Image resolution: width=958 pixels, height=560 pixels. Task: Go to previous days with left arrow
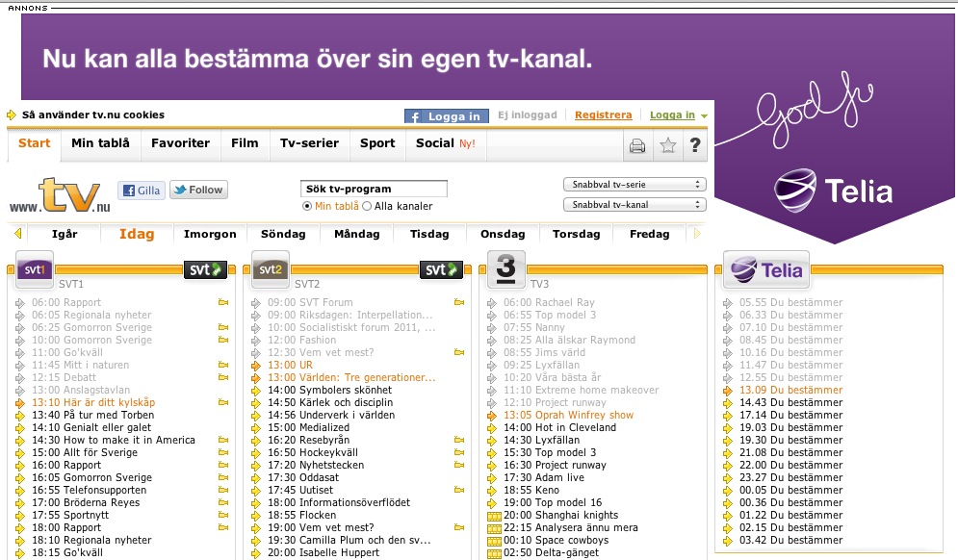coord(17,233)
